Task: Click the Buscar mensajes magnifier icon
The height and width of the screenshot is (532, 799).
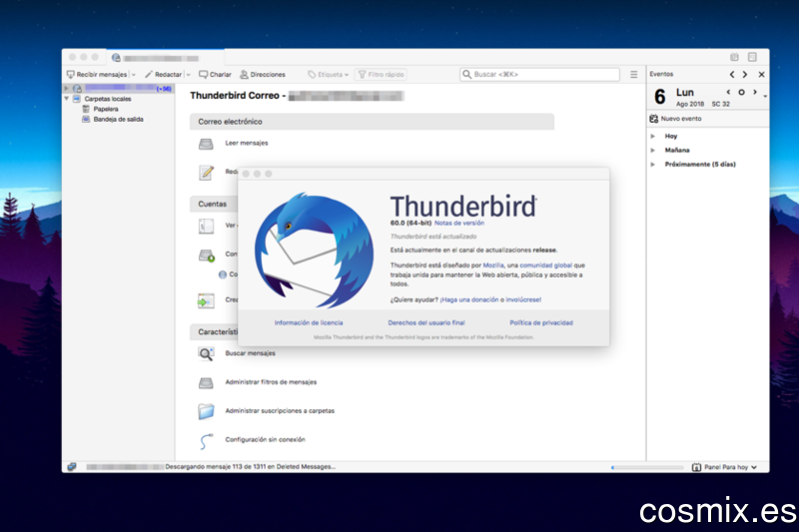Action: (x=206, y=353)
